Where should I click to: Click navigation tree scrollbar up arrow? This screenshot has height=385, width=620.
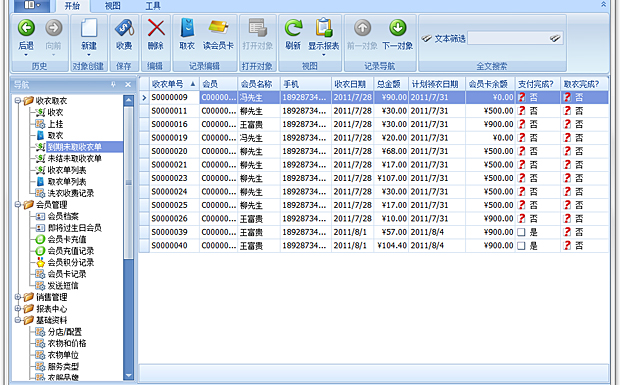(129, 100)
